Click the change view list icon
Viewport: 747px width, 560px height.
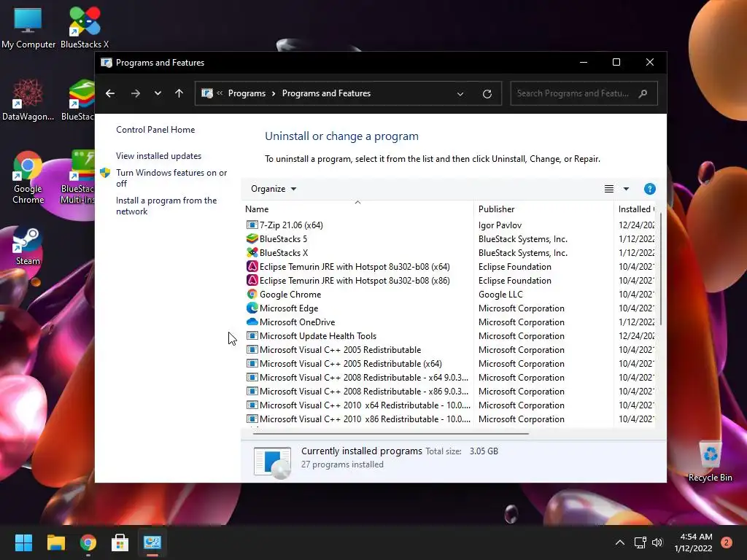[x=609, y=189]
